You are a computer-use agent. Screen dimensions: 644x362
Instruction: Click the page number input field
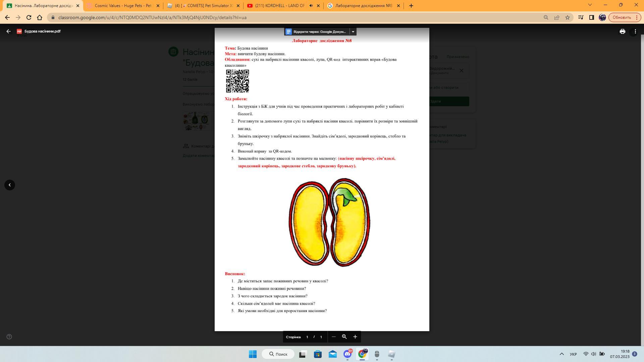(x=307, y=337)
